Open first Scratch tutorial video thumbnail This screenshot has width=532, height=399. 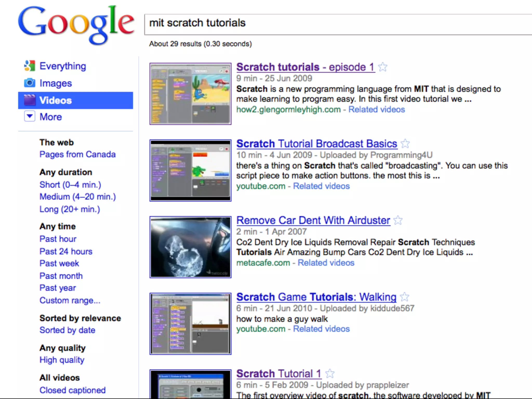190,94
